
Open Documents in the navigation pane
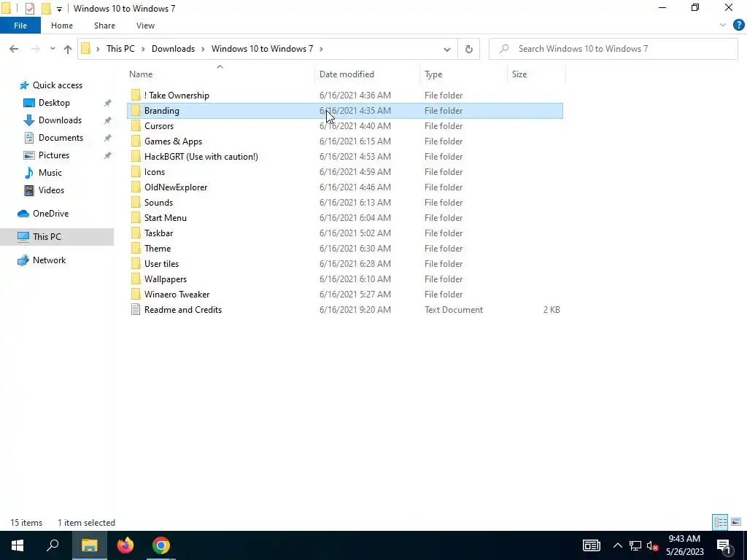pyautogui.click(x=61, y=138)
